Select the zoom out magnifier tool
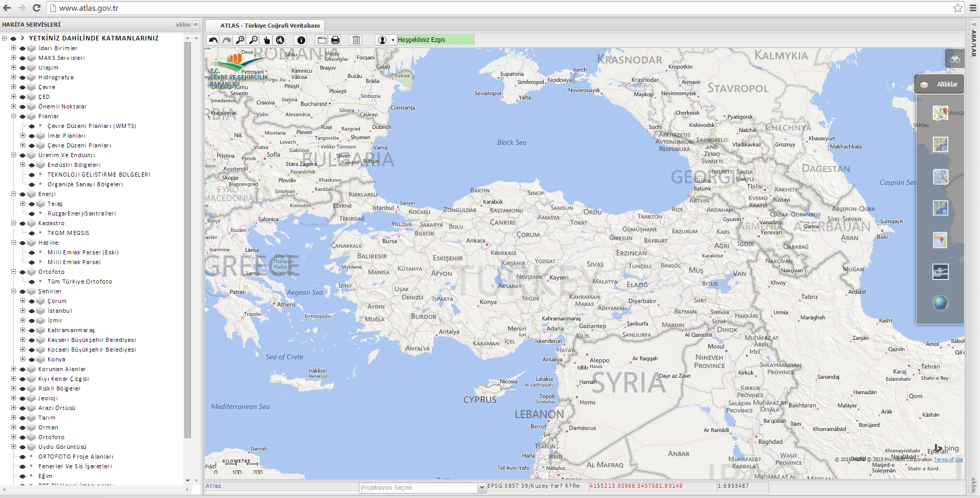This screenshot has width=980, height=498. (x=253, y=40)
